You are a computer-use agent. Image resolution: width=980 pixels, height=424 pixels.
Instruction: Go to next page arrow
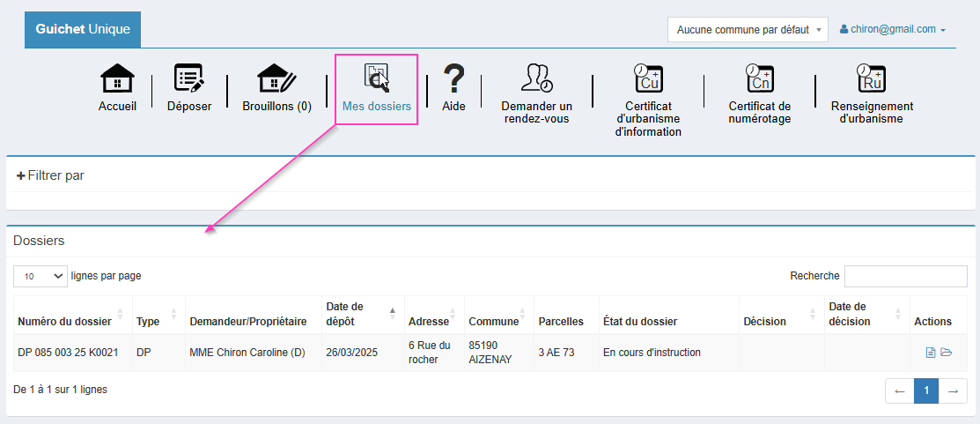[x=953, y=391]
